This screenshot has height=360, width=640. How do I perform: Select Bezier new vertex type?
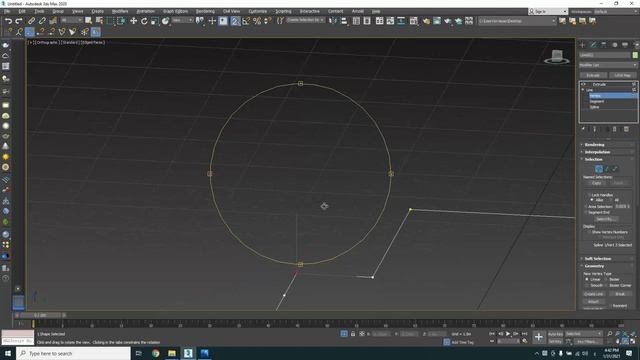pyautogui.click(x=606, y=280)
